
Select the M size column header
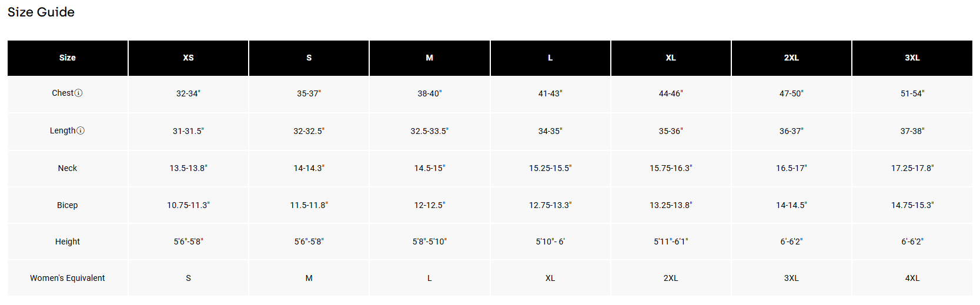[429, 58]
